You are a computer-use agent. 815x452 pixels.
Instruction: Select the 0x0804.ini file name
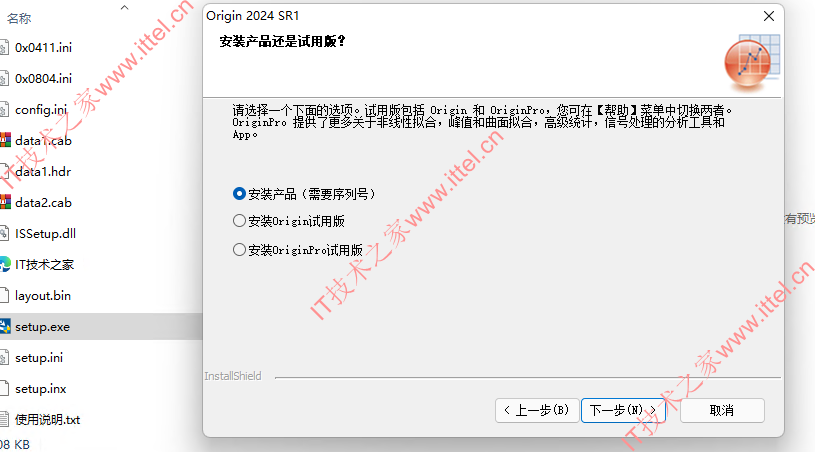[x=44, y=79]
